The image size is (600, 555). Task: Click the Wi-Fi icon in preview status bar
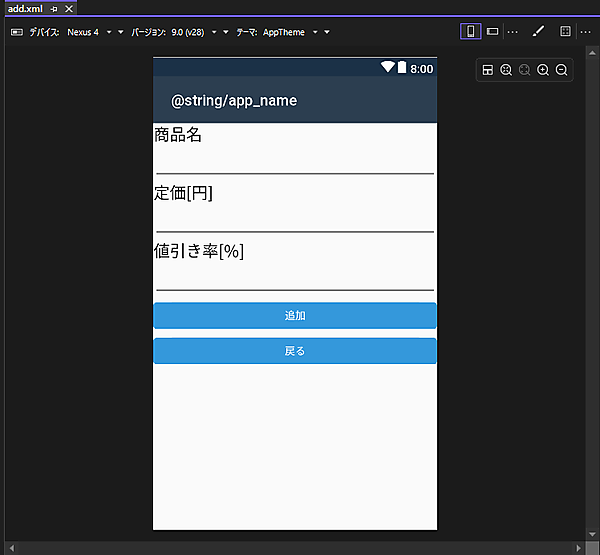[x=388, y=67]
